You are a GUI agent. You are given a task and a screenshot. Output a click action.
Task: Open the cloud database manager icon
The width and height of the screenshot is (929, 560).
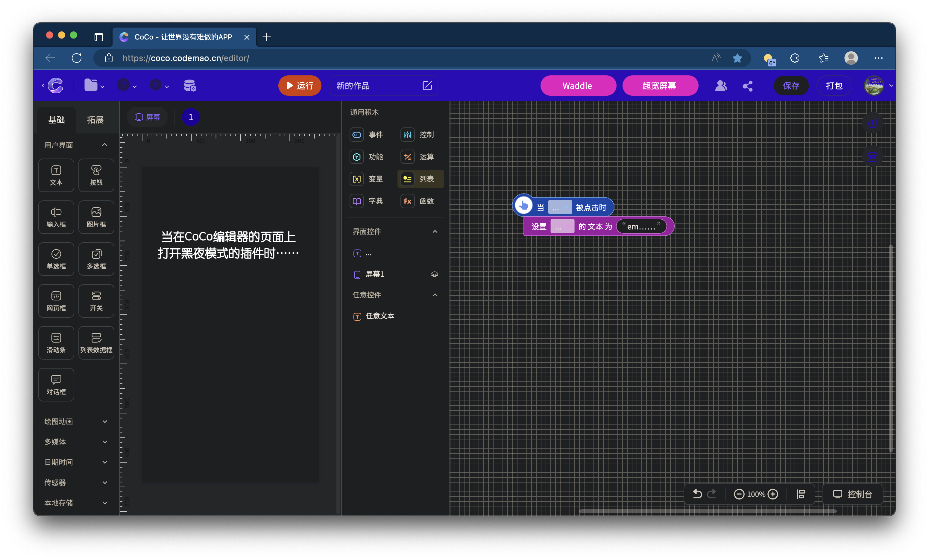(190, 86)
